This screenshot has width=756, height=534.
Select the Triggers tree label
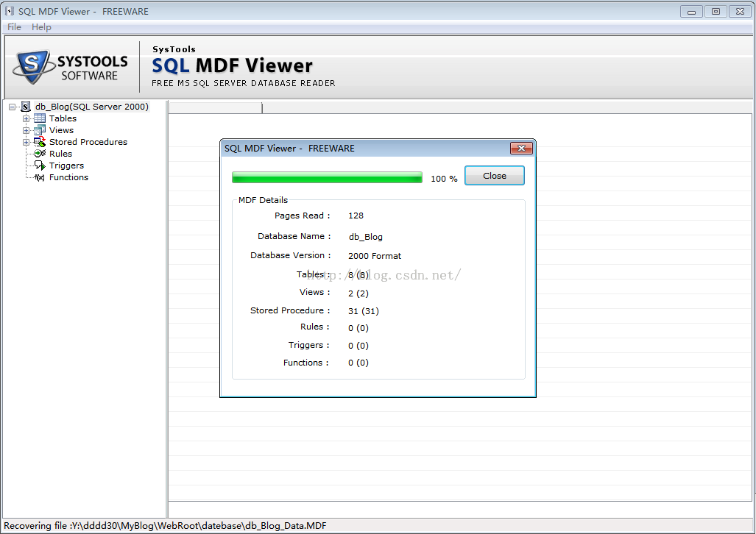[66, 165]
